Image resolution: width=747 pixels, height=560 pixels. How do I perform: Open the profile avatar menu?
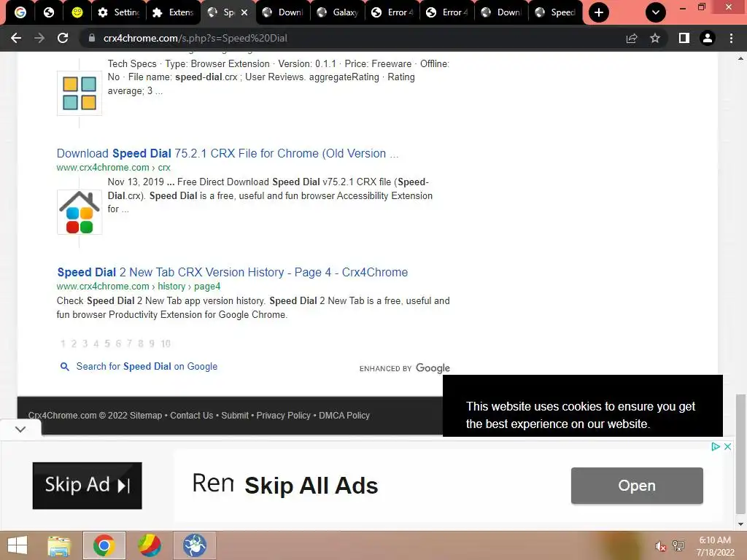708,38
